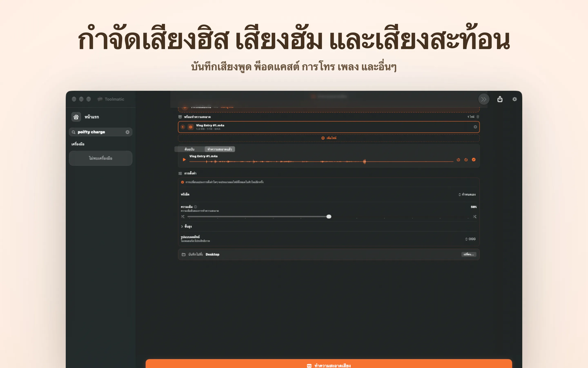
Task: Expand the ขั้นสูง advanced section
Action: point(186,227)
